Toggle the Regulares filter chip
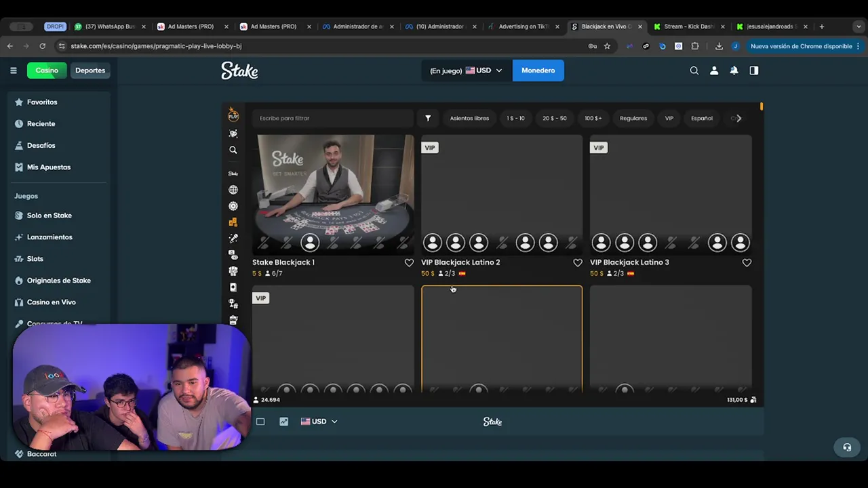The height and width of the screenshot is (488, 868). pos(633,118)
